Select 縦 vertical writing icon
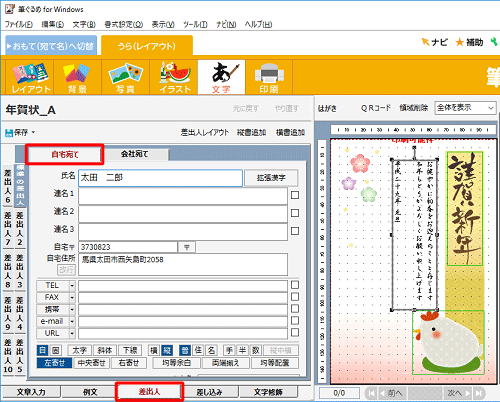 (x=167, y=350)
